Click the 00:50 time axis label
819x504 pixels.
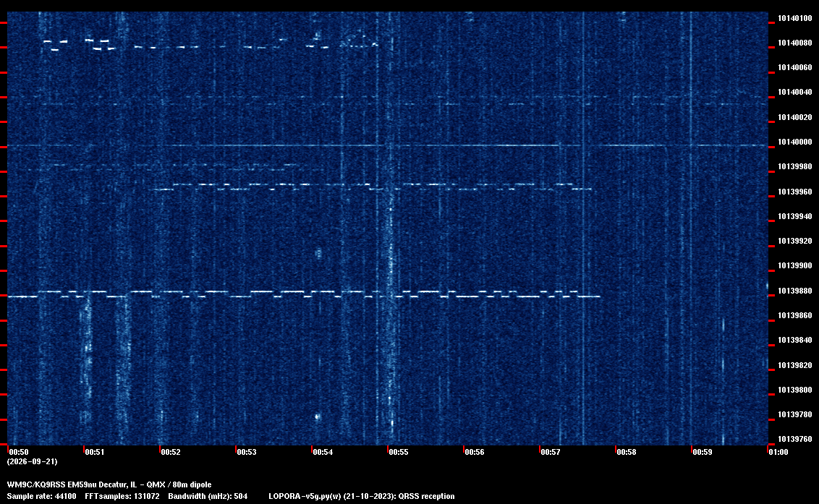[18, 452]
